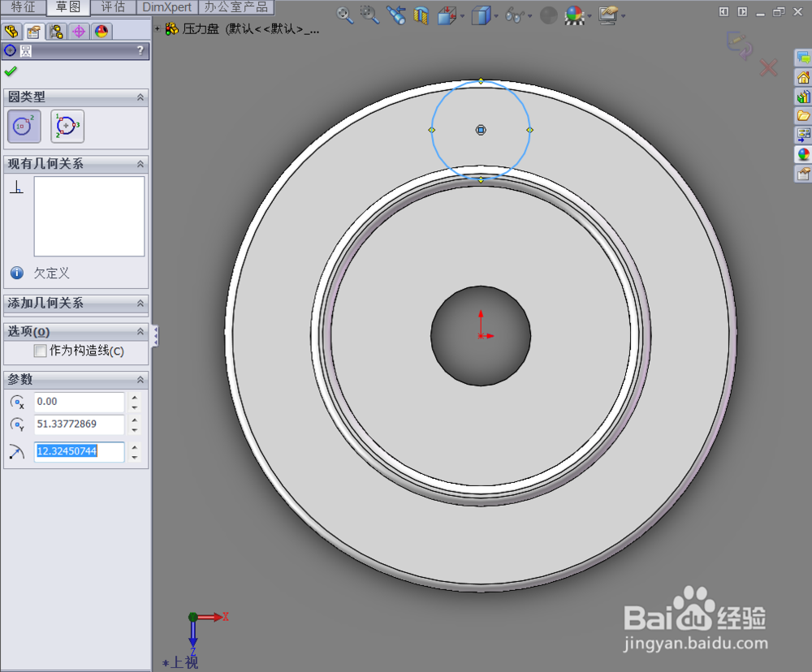Screen dimensions: 812x672
Task: Click the View Settings monitor icon
Action: (x=608, y=15)
